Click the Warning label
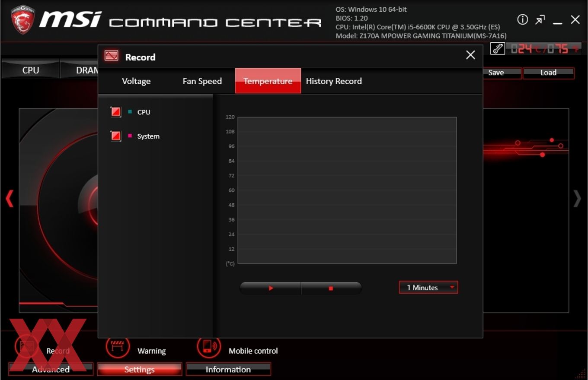Screen dimensions: 588x380 [151, 351]
